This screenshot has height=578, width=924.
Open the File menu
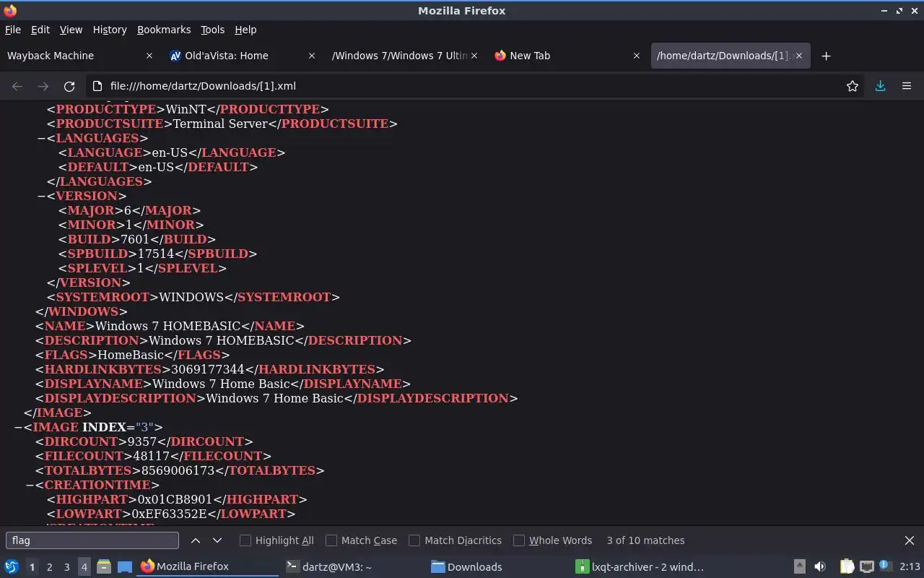point(13,30)
